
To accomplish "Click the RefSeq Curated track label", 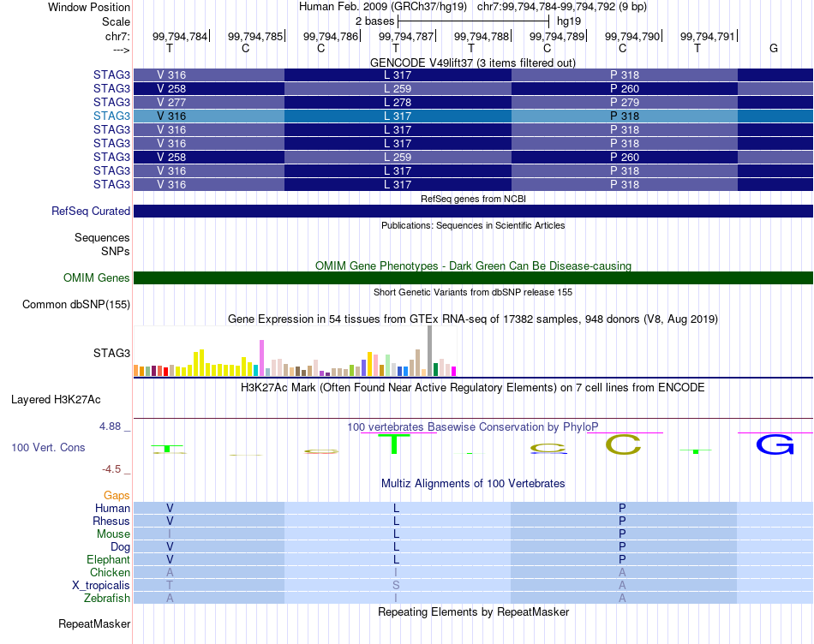I will pyautogui.click(x=91, y=212).
